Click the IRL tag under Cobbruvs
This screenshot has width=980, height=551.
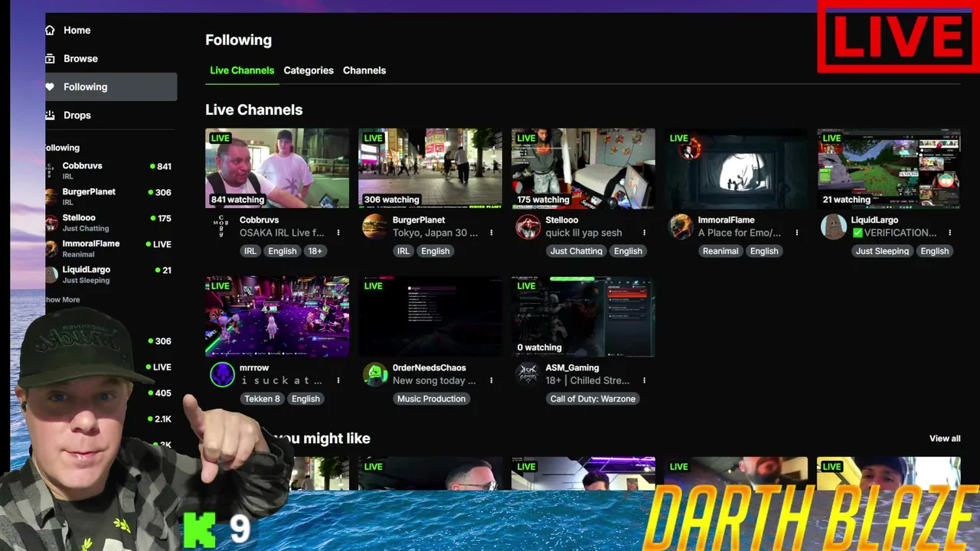tap(250, 251)
